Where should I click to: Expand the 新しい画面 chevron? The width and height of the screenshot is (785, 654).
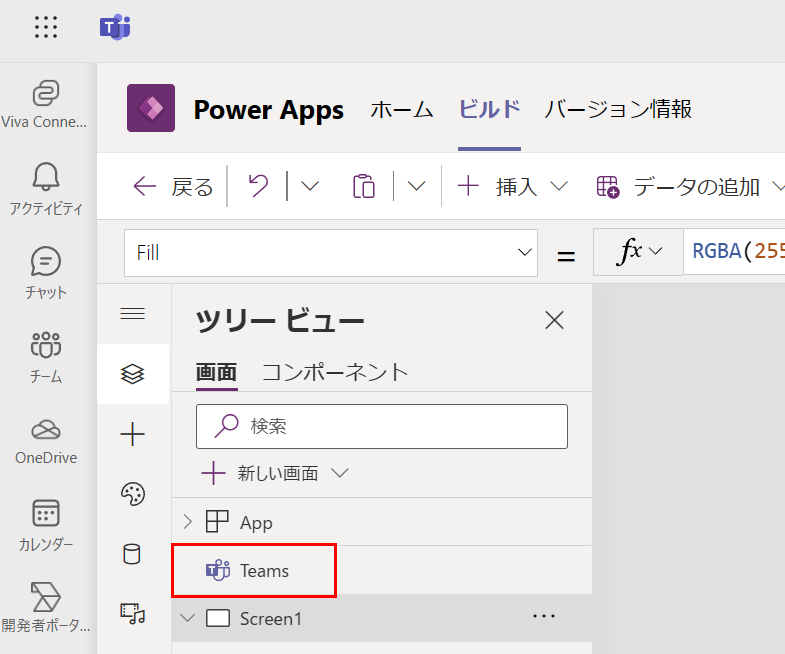click(339, 473)
